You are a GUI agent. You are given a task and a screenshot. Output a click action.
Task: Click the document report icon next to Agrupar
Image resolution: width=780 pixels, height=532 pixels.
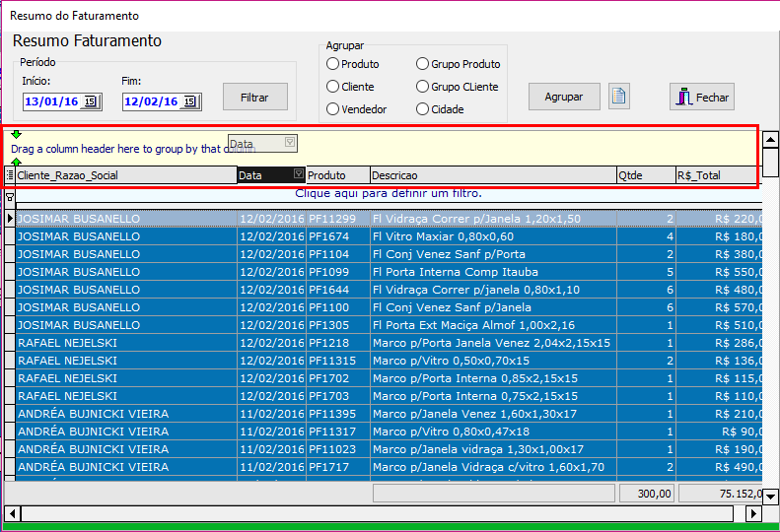pyautogui.click(x=619, y=97)
